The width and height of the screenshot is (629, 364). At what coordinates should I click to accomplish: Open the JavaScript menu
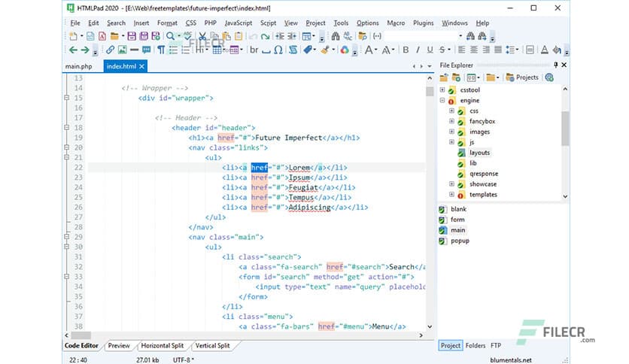[x=237, y=23]
